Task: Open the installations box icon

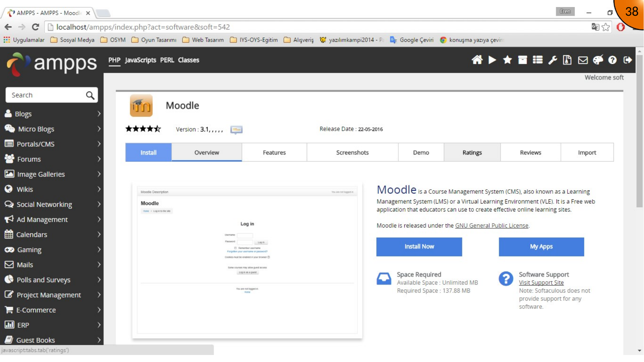Action: [522, 60]
